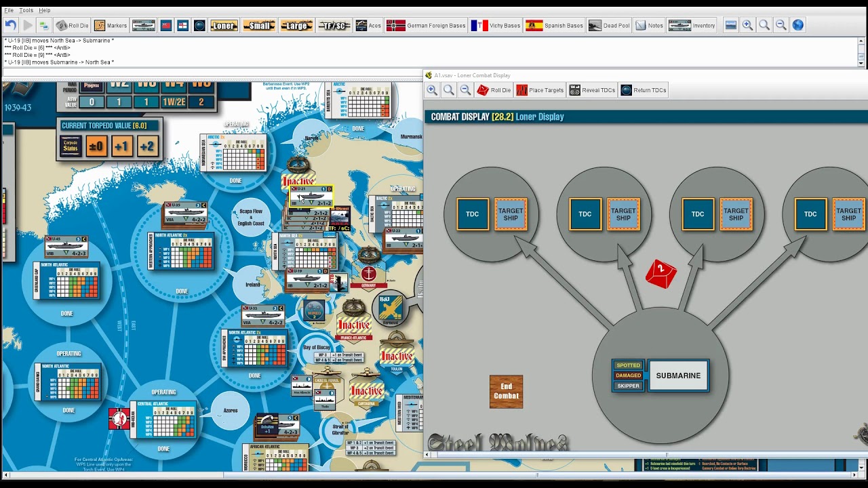868x488 pixels.
Task: Set torpedo value modifier to +2
Action: pyautogui.click(x=147, y=146)
